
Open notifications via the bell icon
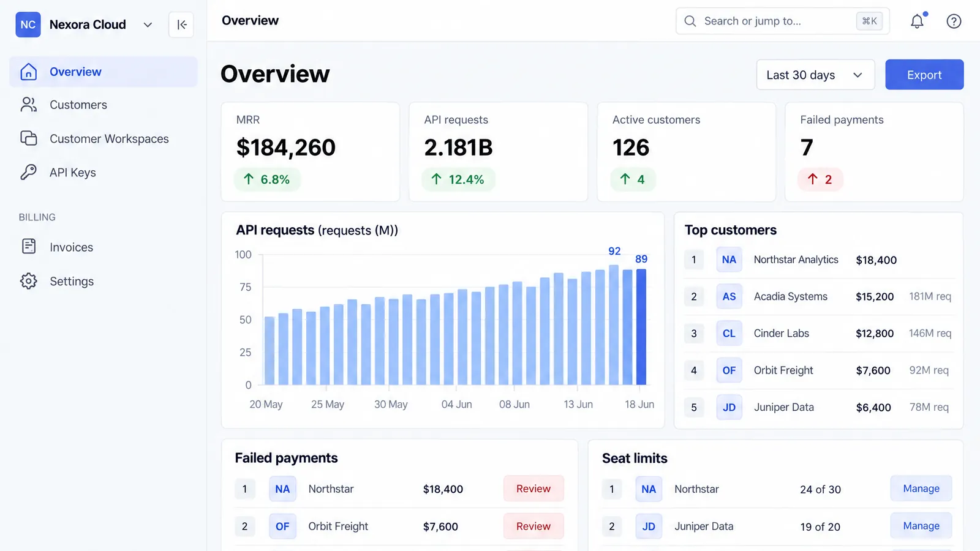coord(917,21)
